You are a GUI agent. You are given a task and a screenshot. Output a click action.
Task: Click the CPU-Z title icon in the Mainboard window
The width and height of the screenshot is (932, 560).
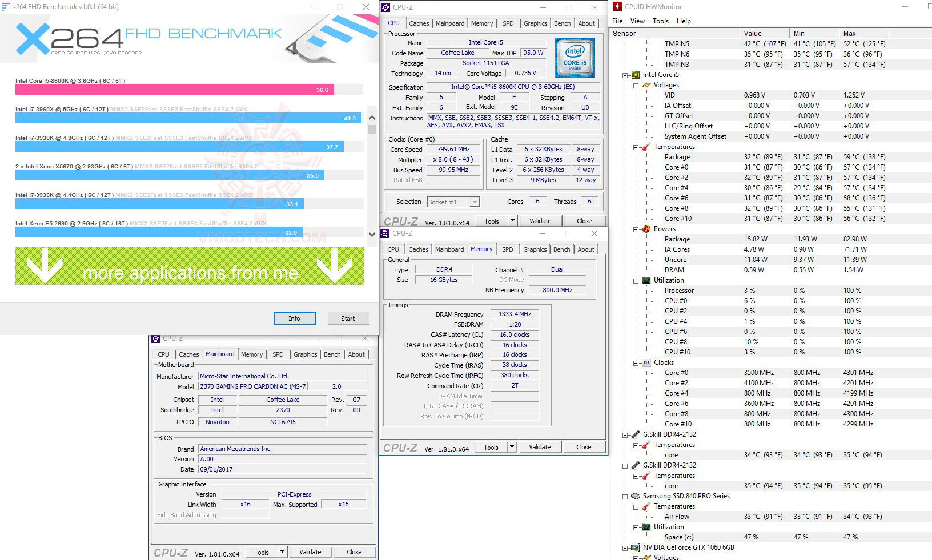tap(155, 339)
